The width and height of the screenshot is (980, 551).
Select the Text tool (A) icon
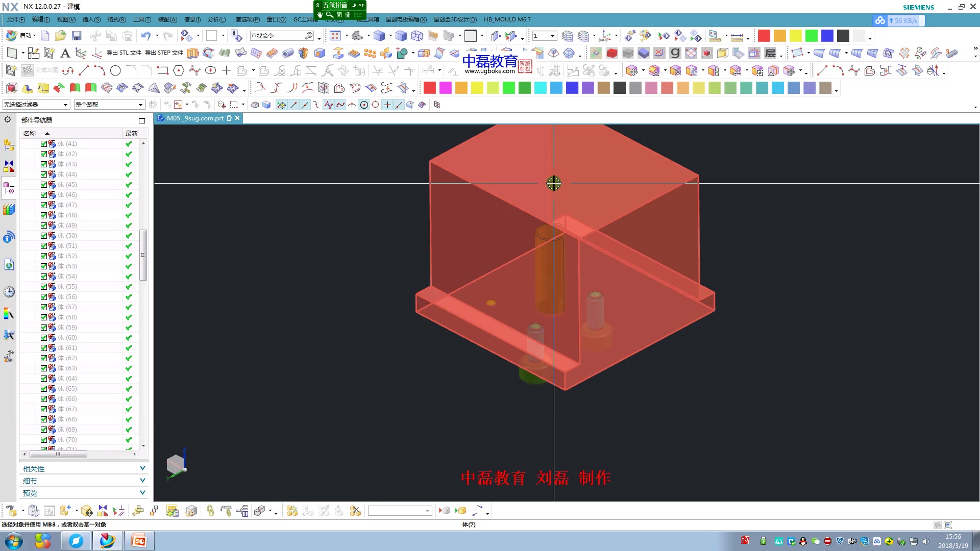point(65,53)
